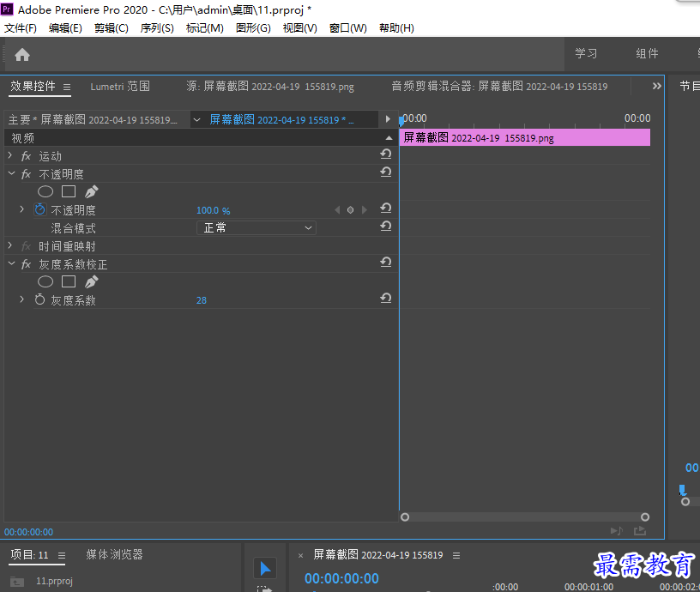Collapse the 视频 section triangle

tap(389, 138)
